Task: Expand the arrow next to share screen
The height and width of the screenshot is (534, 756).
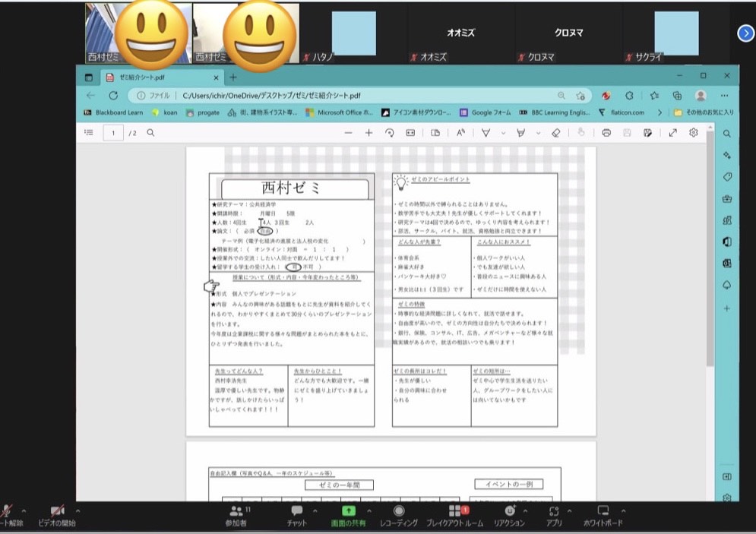Action: [369, 510]
